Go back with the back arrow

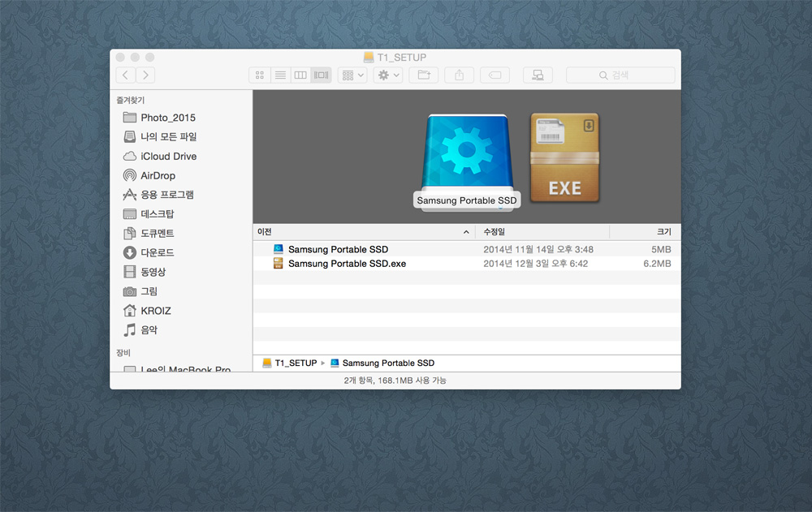point(126,75)
